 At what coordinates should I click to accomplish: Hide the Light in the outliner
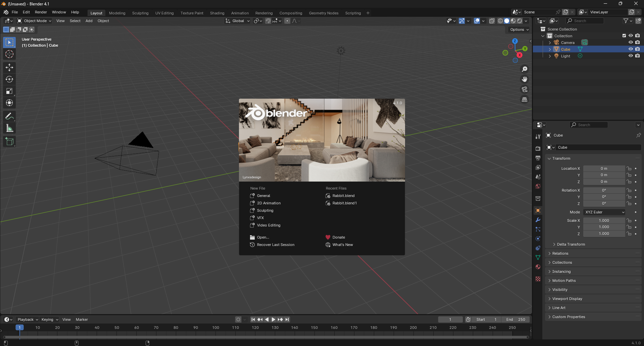pos(631,56)
